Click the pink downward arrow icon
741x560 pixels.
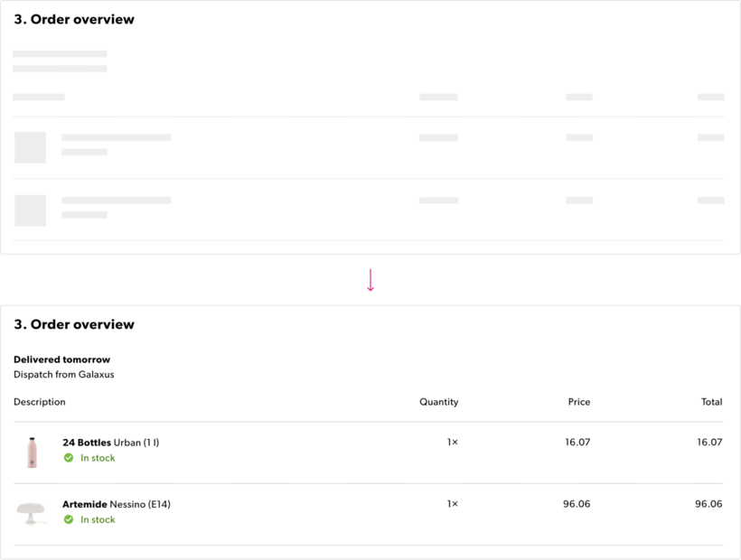(x=370, y=281)
